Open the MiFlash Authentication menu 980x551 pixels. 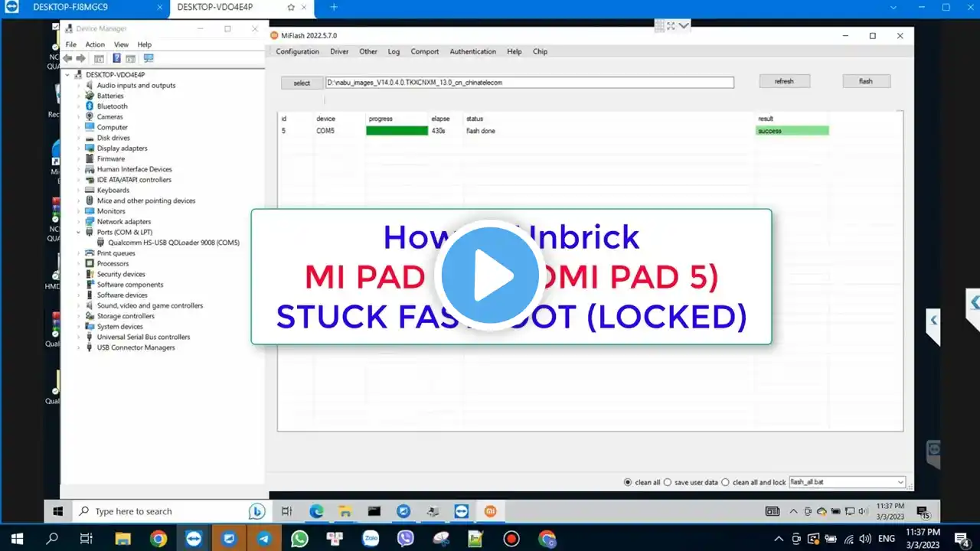[x=472, y=51]
